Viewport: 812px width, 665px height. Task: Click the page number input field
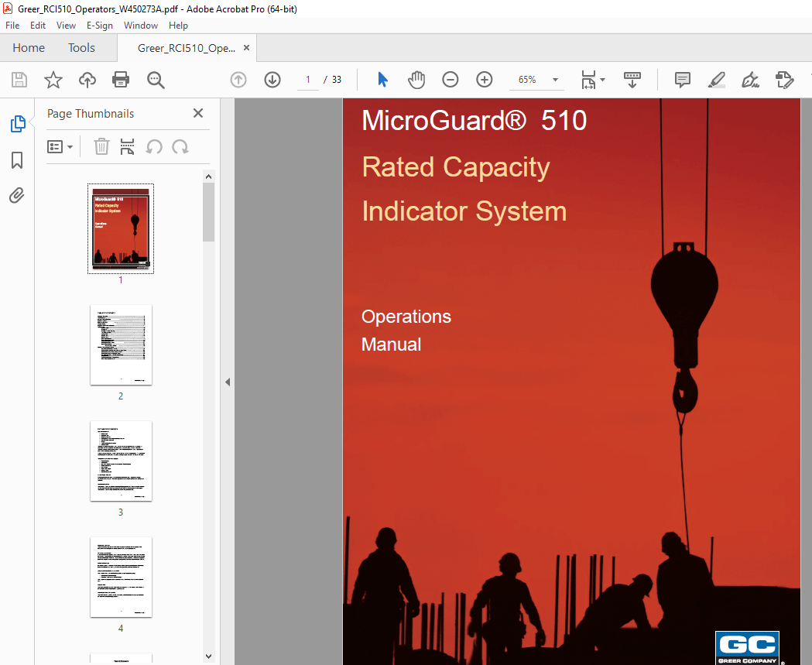(x=307, y=80)
